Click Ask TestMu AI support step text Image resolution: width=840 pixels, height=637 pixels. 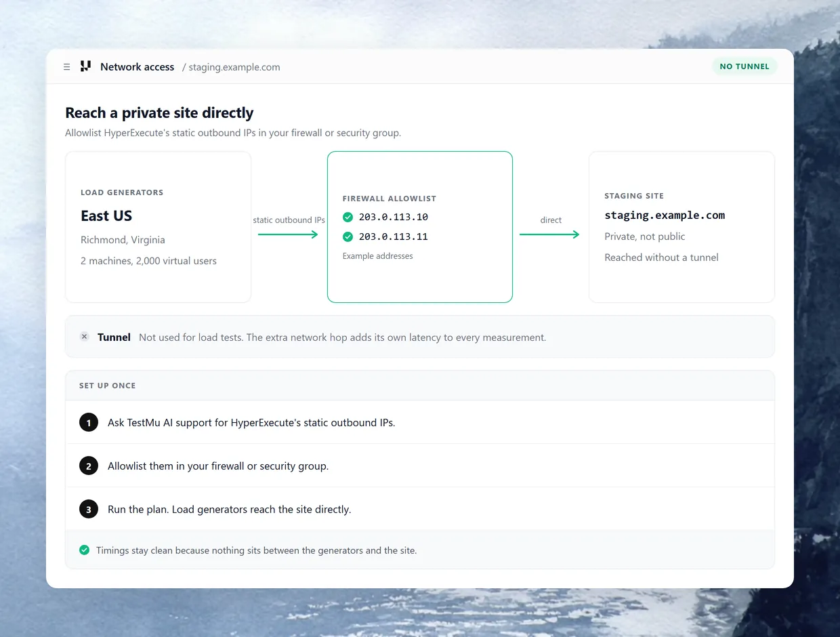click(251, 423)
